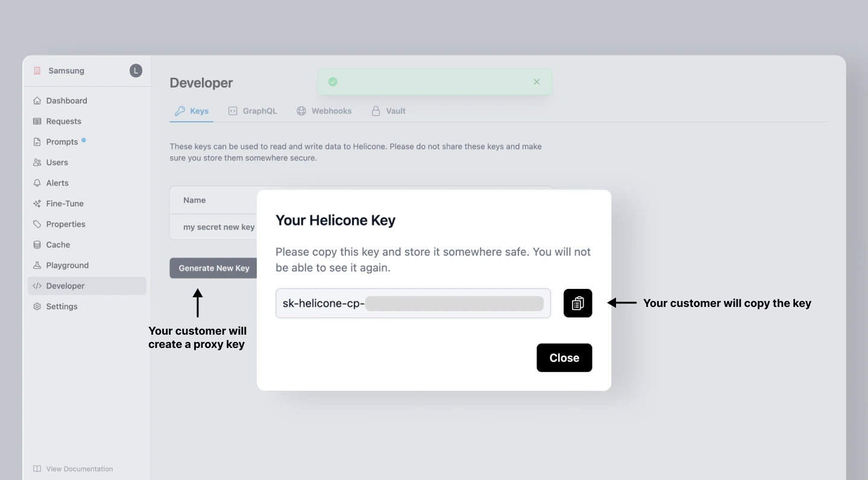This screenshot has height=480, width=868.
Task: Open View Documentation at the sidebar bottom
Action: coord(79,469)
